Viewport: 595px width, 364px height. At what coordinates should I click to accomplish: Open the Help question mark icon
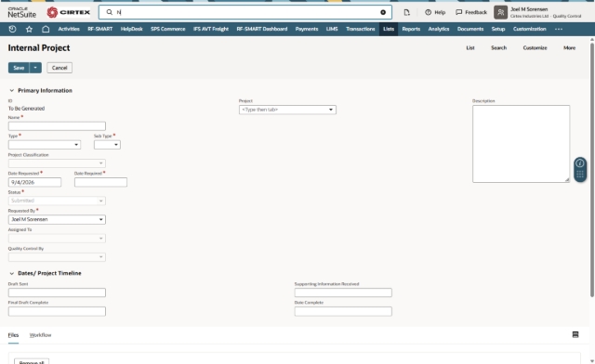[428, 12]
